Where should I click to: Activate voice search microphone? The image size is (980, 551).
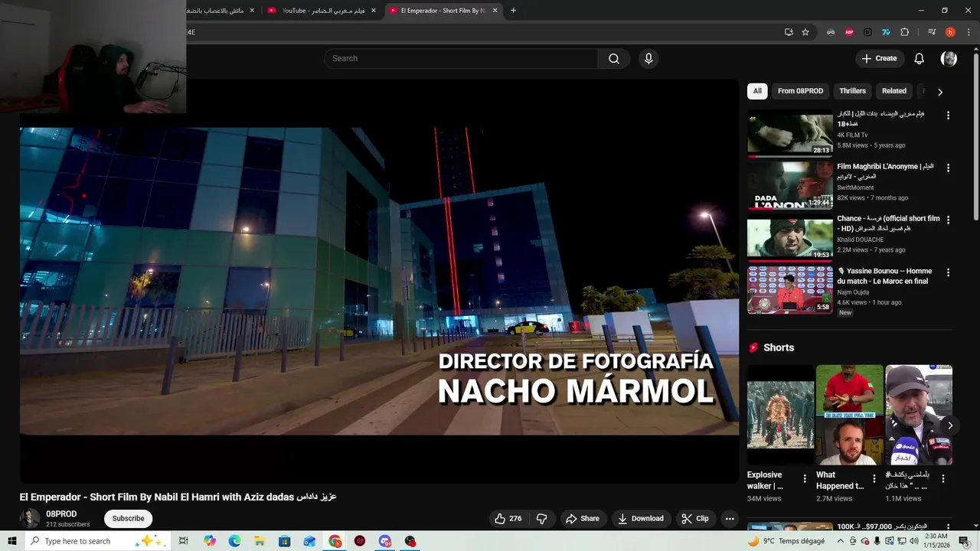point(648,59)
